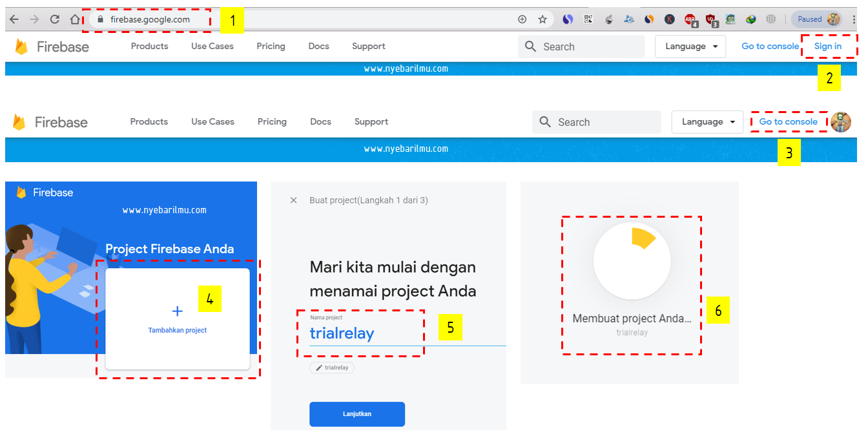Open Docs in the signed-out header
Image resolution: width=868 pixels, height=438 pixels.
pos(318,47)
